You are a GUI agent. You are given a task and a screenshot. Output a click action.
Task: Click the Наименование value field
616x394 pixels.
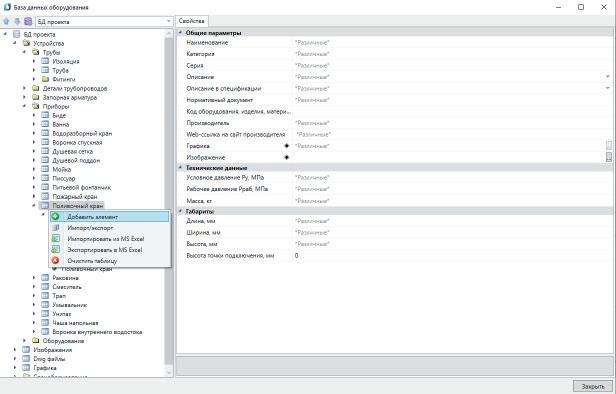452,42
